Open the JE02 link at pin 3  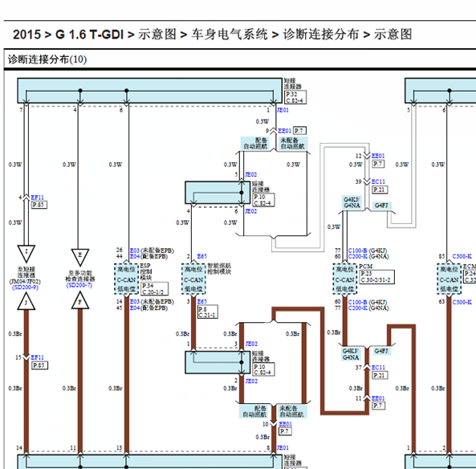pyautogui.click(x=251, y=344)
